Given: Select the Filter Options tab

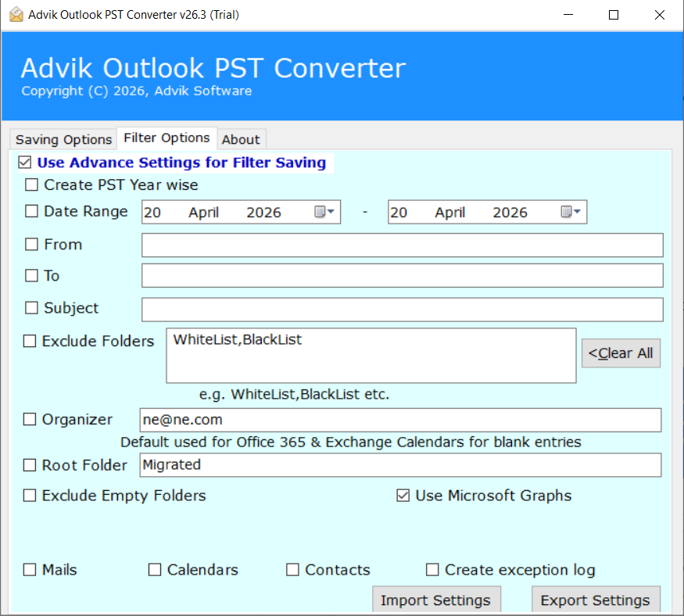Looking at the screenshot, I should [167, 138].
